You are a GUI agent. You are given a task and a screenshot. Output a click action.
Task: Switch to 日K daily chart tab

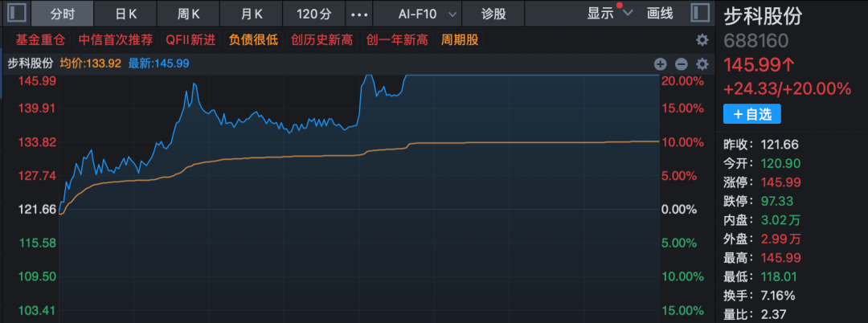(x=125, y=14)
